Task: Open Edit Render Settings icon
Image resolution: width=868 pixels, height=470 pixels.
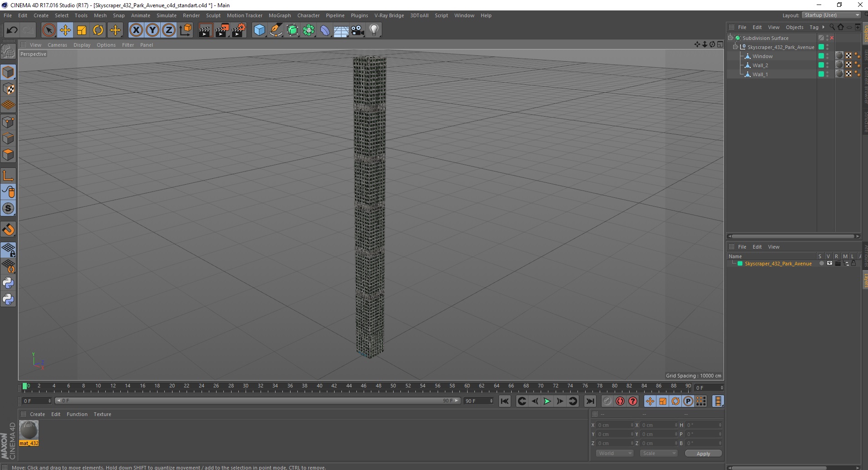Action: pos(239,30)
